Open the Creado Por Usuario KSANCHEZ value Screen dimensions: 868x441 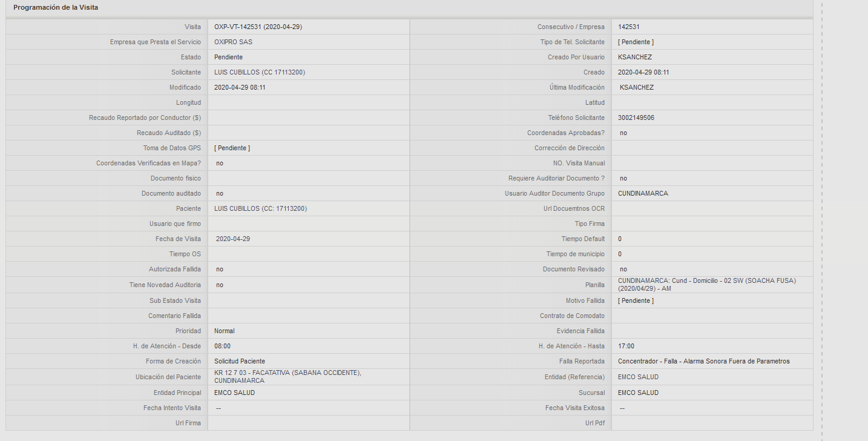click(x=635, y=57)
